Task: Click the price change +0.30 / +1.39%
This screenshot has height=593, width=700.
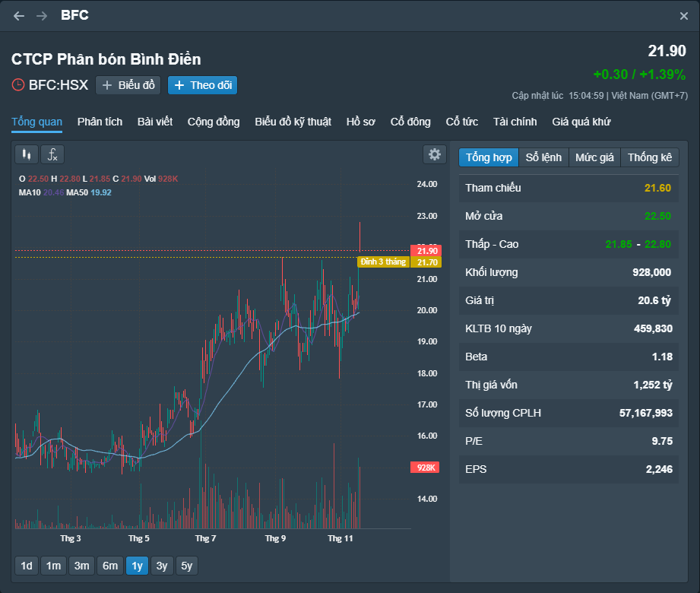Action: coord(639,75)
